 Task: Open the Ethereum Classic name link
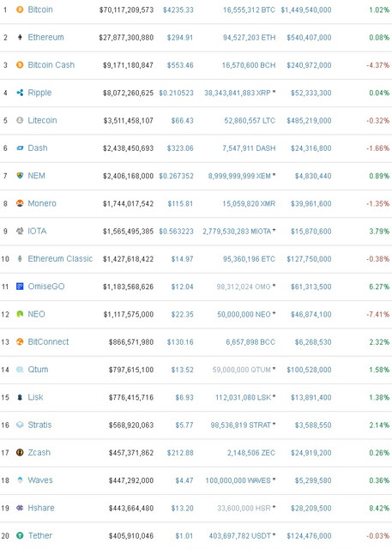[60, 258]
